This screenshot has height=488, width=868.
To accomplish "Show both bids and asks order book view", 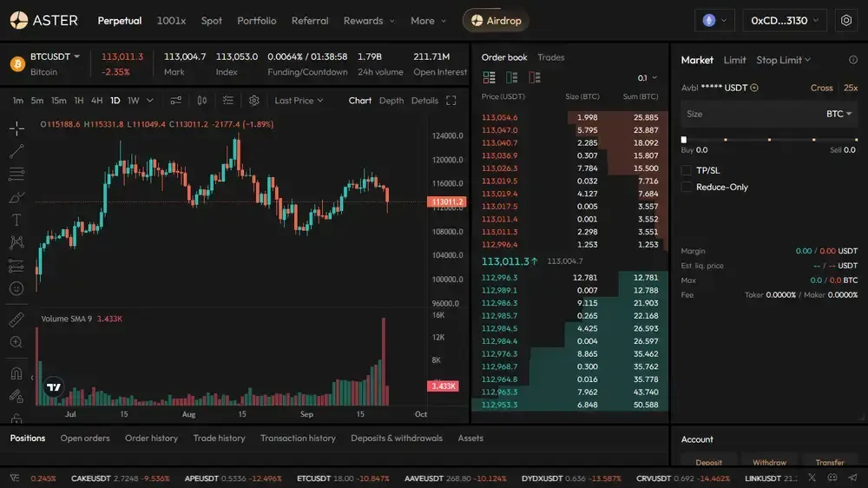I will click(489, 77).
